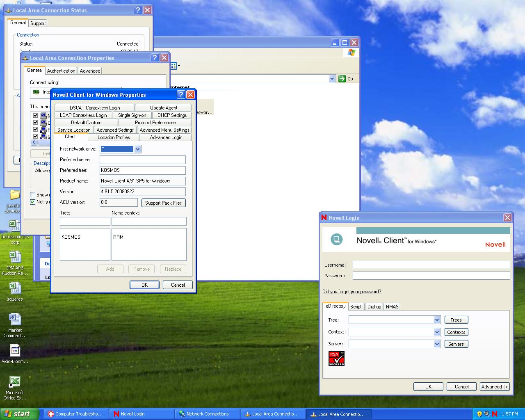Toggle the first checkbox in connection items list
Viewport: 525px width, 420px height.
tap(35, 116)
